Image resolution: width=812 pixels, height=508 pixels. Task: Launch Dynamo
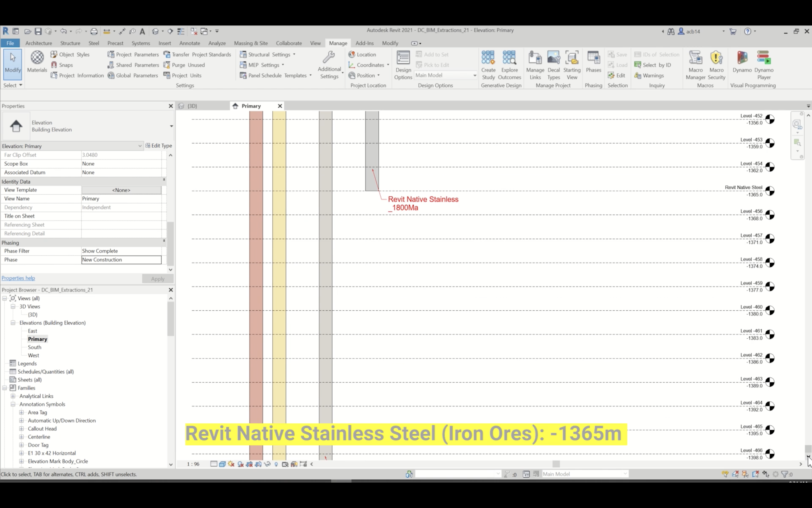point(742,62)
